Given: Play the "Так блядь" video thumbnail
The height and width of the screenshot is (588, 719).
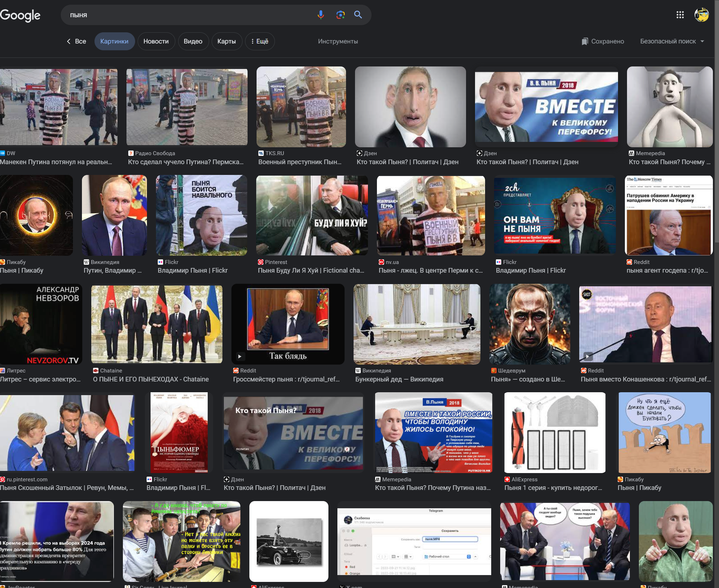Looking at the screenshot, I should pos(288,324).
